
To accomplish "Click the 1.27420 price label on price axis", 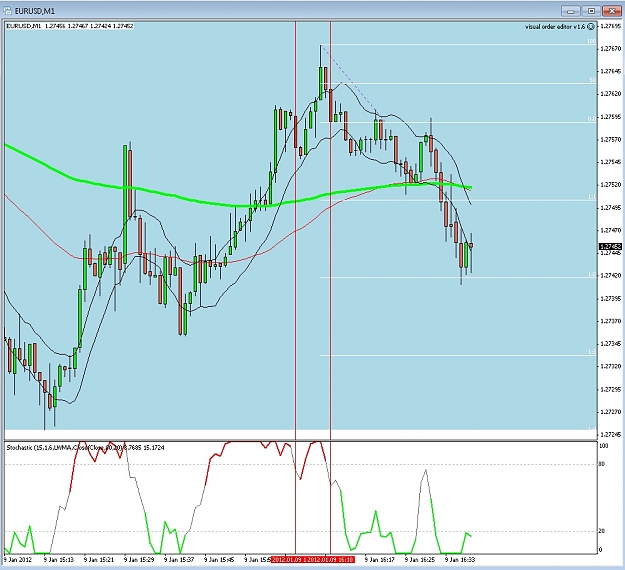I will coord(610,275).
